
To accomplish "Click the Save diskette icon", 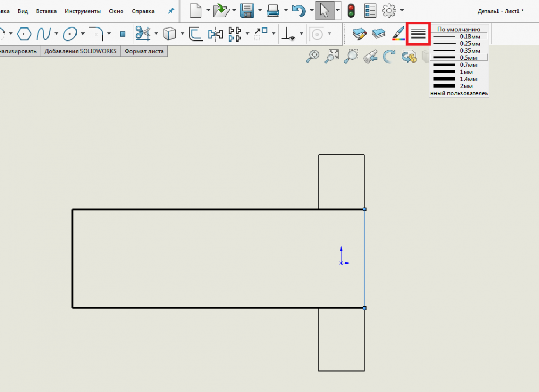I will pos(247,10).
